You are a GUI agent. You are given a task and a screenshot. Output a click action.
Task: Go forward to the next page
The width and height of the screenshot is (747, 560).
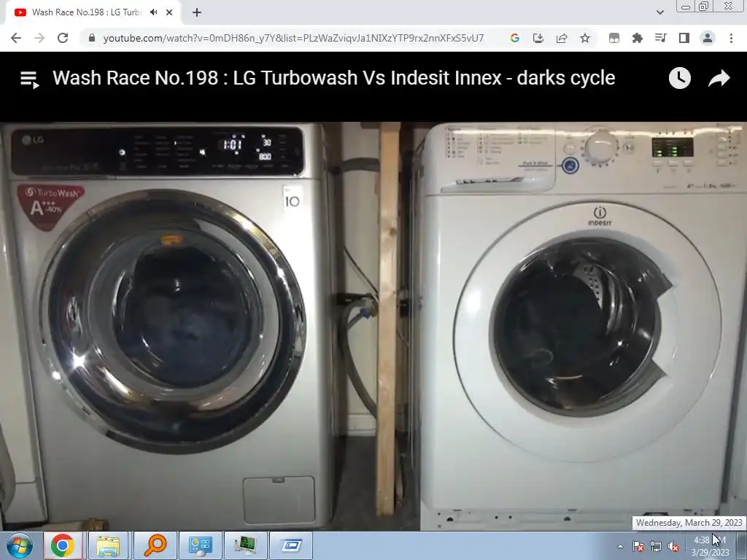click(39, 38)
